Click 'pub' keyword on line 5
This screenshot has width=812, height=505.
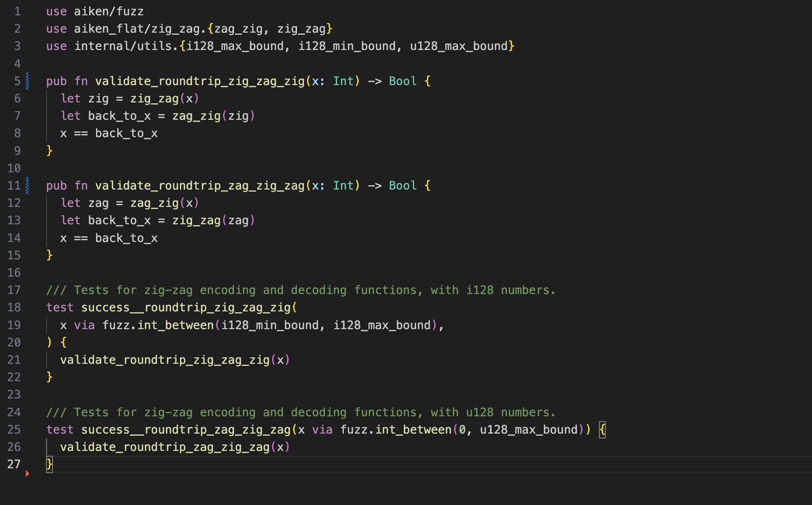[x=56, y=81]
